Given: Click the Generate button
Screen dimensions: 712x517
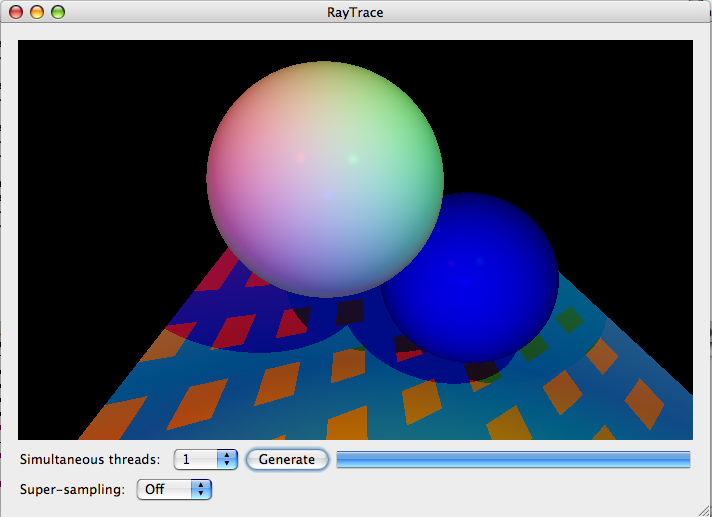Looking at the screenshot, I should click(x=287, y=459).
